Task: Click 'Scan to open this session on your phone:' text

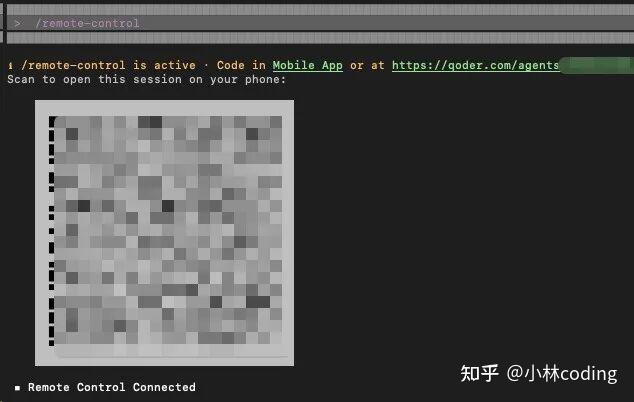Action: 146,79
